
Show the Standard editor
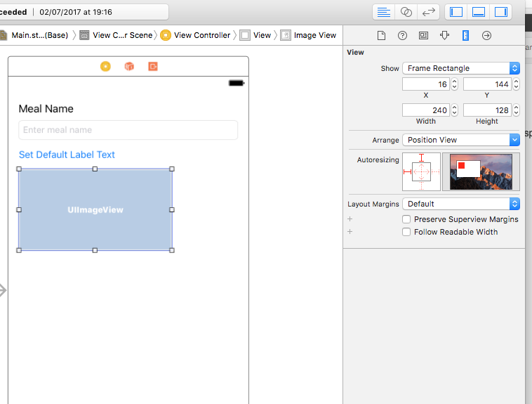point(384,12)
